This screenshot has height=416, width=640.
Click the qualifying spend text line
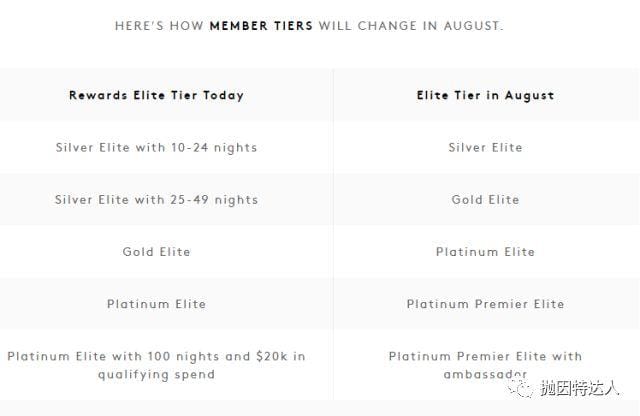[156, 375]
